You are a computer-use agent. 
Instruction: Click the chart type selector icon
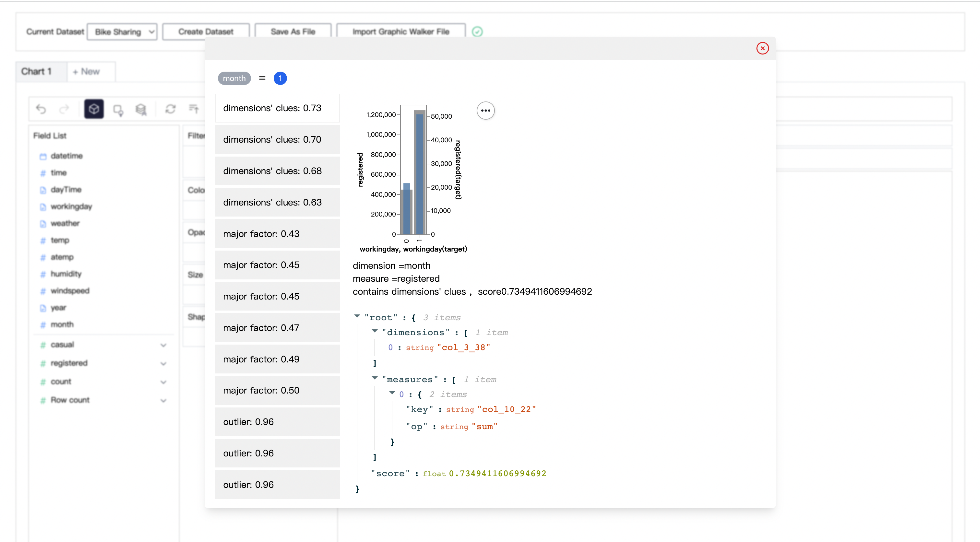tap(94, 109)
